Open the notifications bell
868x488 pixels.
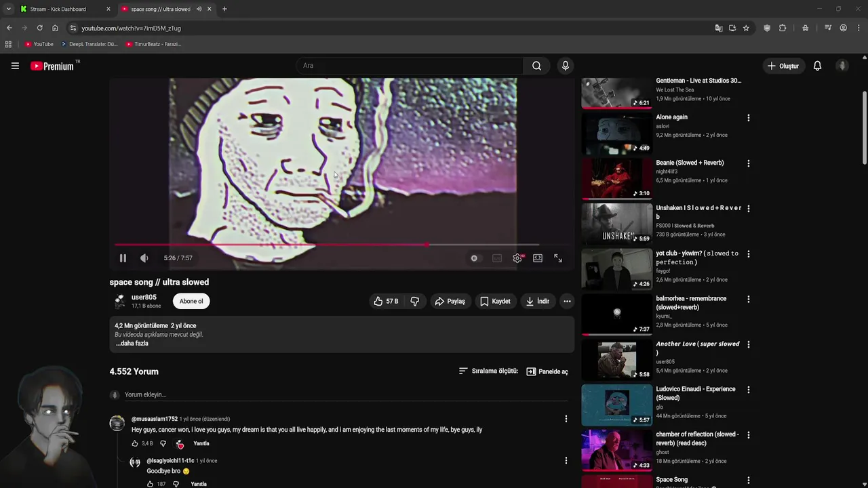pos(818,66)
